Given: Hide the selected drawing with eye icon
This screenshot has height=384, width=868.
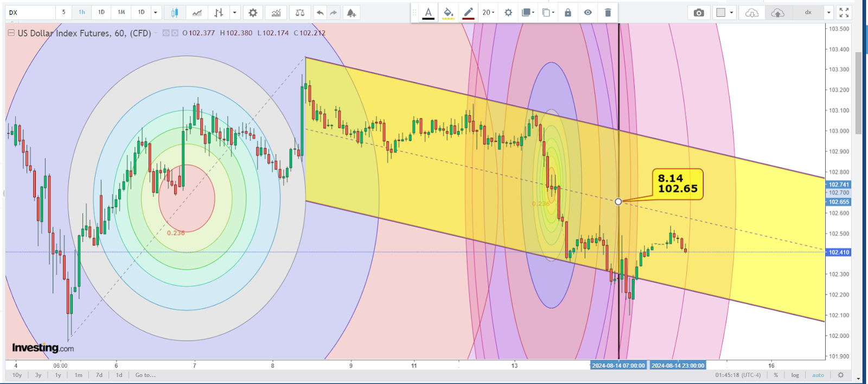Looking at the screenshot, I should click(x=588, y=12).
